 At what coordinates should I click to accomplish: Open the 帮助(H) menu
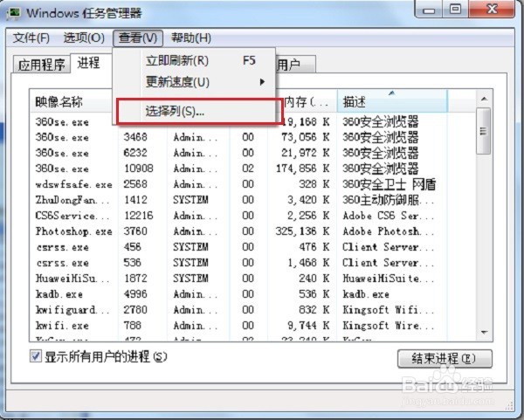[x=190, y=38]
